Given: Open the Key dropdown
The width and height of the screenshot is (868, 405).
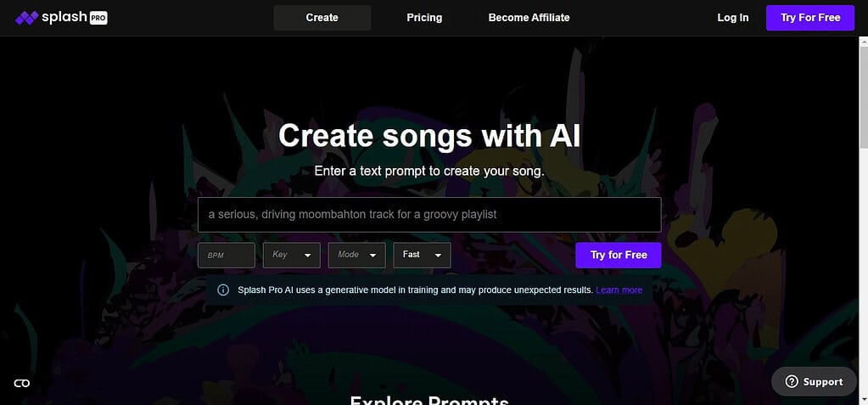Looking at the screenshot, I should 292,255.
